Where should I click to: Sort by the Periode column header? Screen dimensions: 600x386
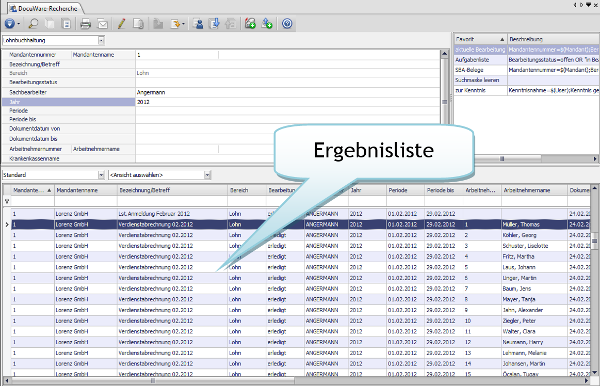point(406,190)
